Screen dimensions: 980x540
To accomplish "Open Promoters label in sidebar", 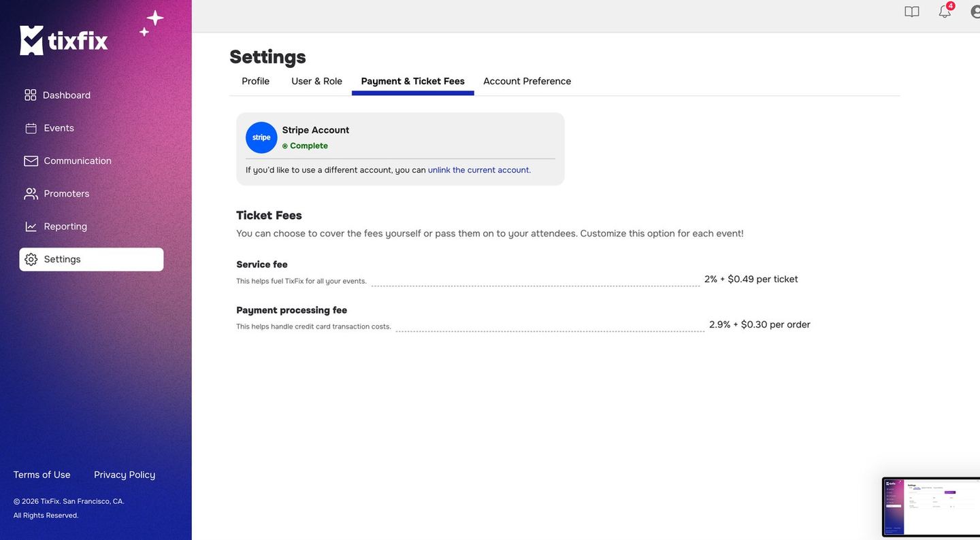I will tap(67, 194).
